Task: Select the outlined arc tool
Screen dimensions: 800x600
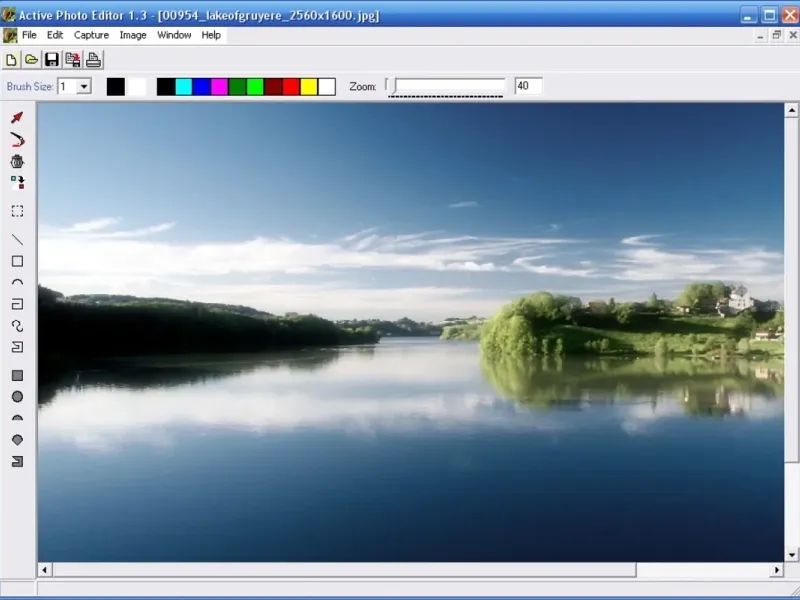Action: point(17,282)
